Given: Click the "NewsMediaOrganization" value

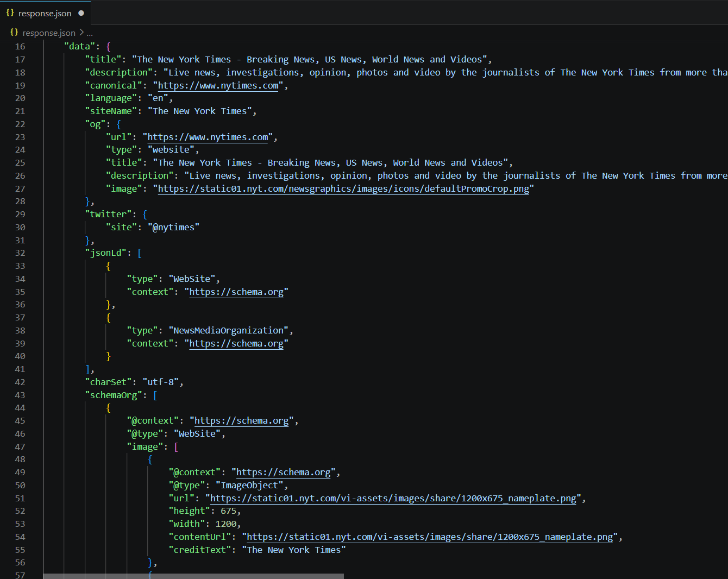Looking at the screenshot, I should tap(229, 330).
